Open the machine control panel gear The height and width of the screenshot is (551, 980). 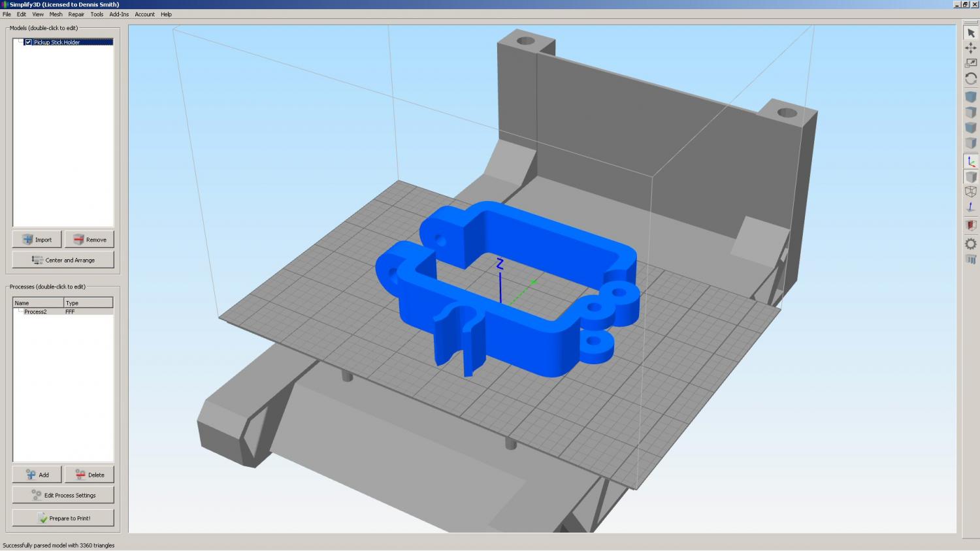pos(971,244)
